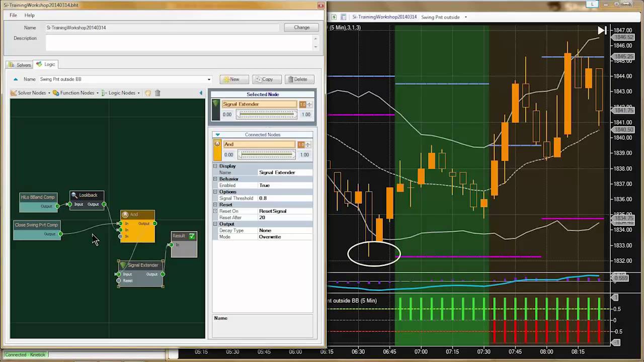Click Close Swing Pvt Comp output connector
This screenshot has width=644, height=362.
[x=60, y=234]
